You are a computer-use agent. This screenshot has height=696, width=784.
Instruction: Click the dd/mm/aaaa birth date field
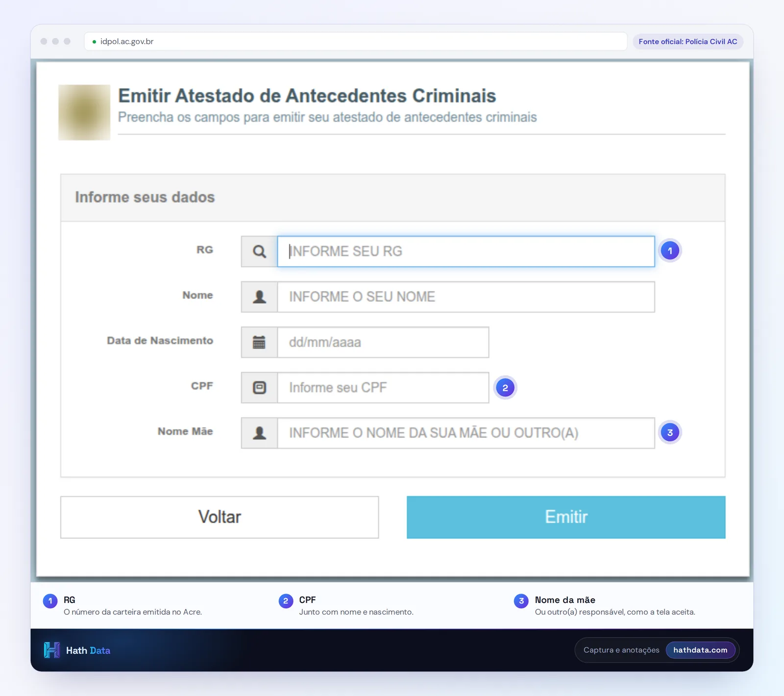pos(383,342)
